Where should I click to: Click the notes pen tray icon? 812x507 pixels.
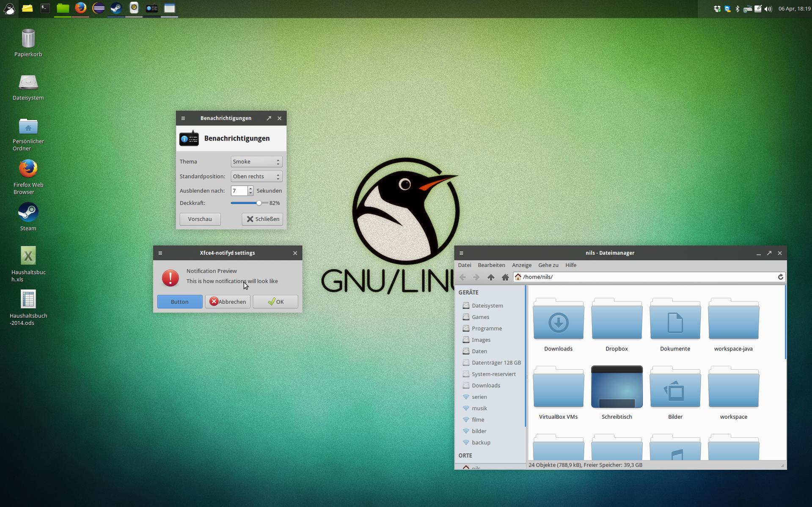[x=758, y=9]
